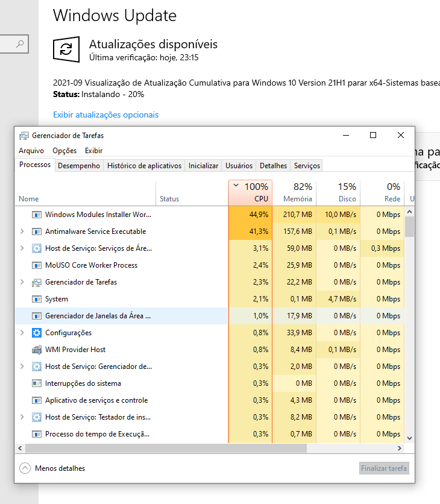Screen dimensions: 440x504
Task: Click the Finalizar tarefa button
Action: click(384, 468)
